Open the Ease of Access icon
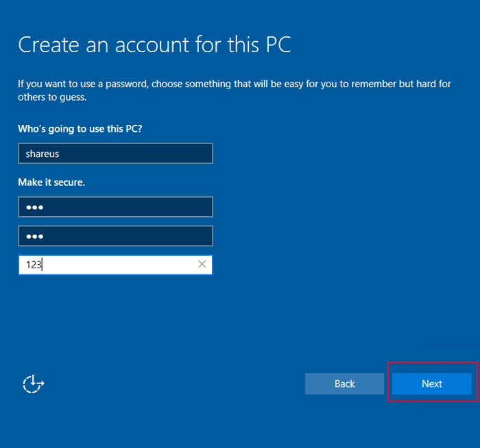Screen dimensions: 480x448 click(34, 384)
